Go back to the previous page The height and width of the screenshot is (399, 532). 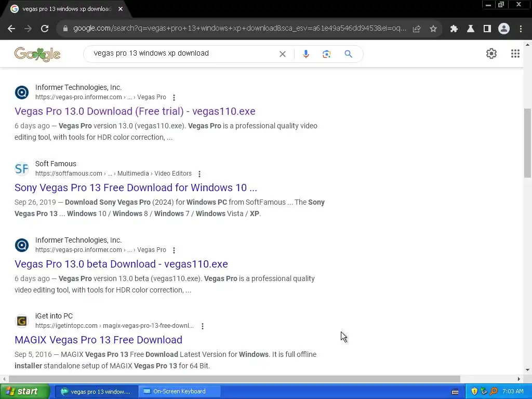[x=11, y=29]
